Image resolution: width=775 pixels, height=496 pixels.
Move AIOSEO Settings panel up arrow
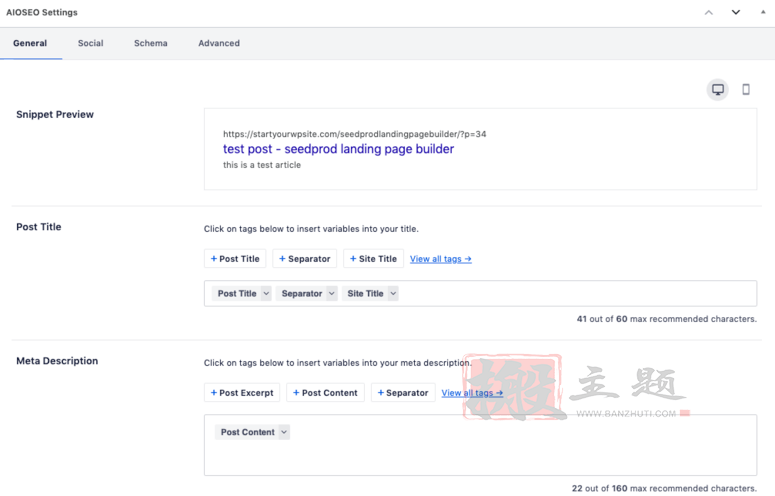709,12
